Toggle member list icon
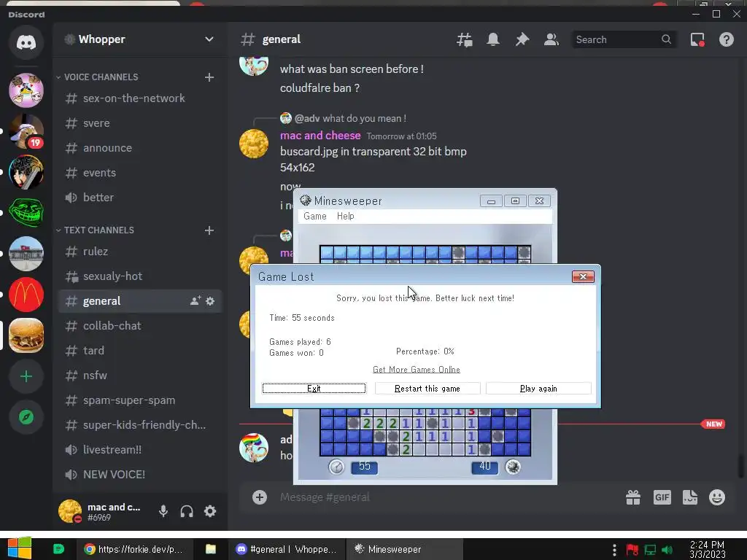Viewport: 747px width, 560px height. 551,39
